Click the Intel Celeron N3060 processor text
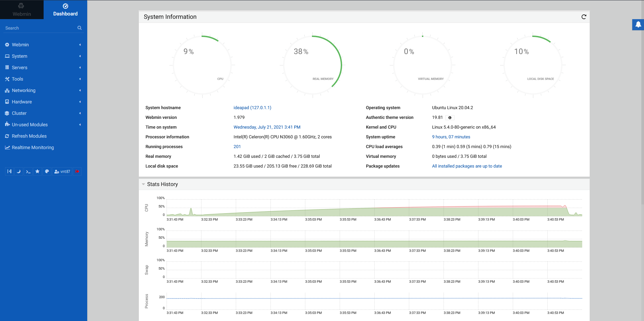This screenshot has width=644, height=321. pos(282,137)
